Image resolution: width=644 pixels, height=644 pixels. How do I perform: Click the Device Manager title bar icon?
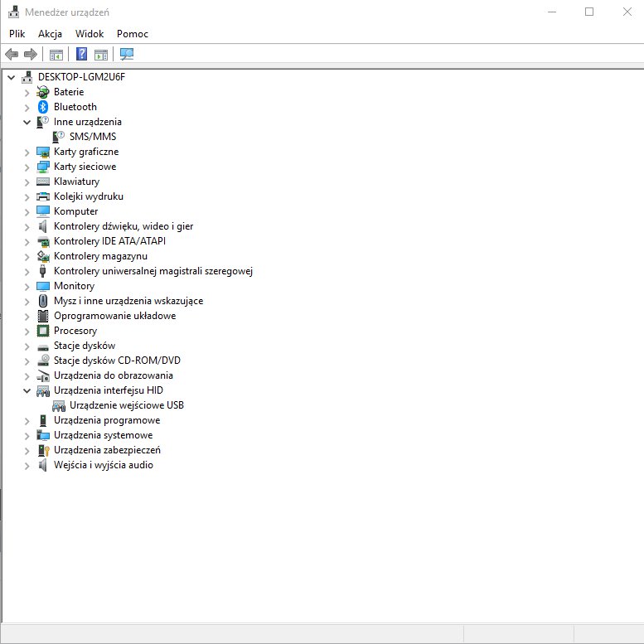point(13,12)
